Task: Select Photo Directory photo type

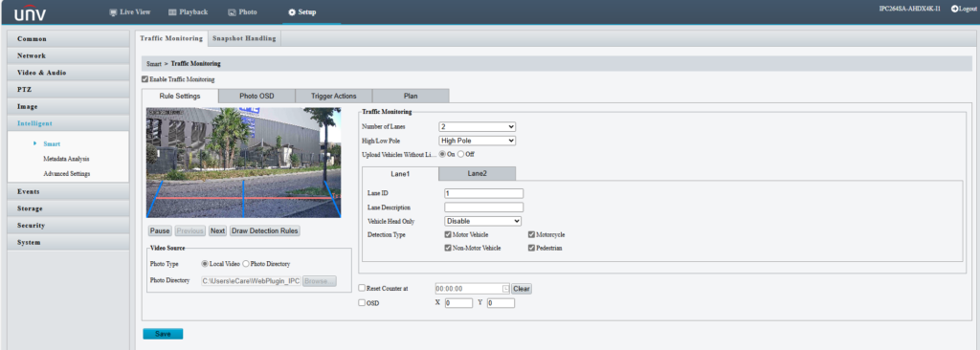Action: (x=246, y=264)
